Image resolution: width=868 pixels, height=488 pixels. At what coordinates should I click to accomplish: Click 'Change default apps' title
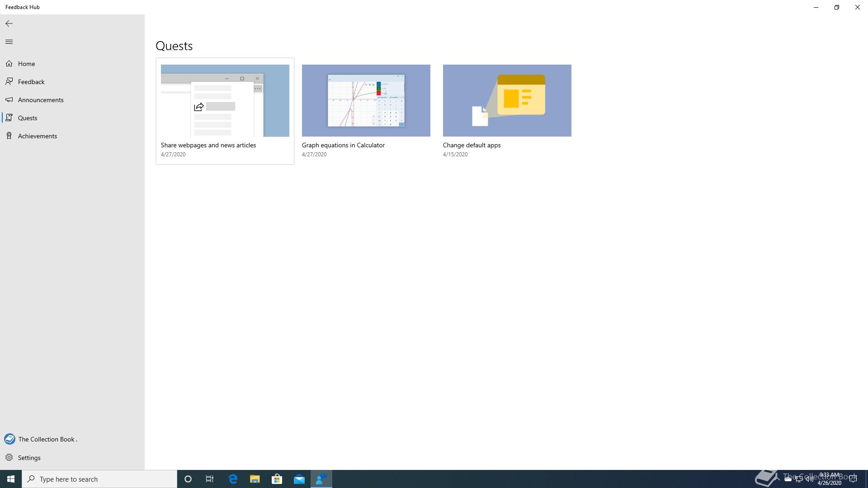[x=472, y=145]
